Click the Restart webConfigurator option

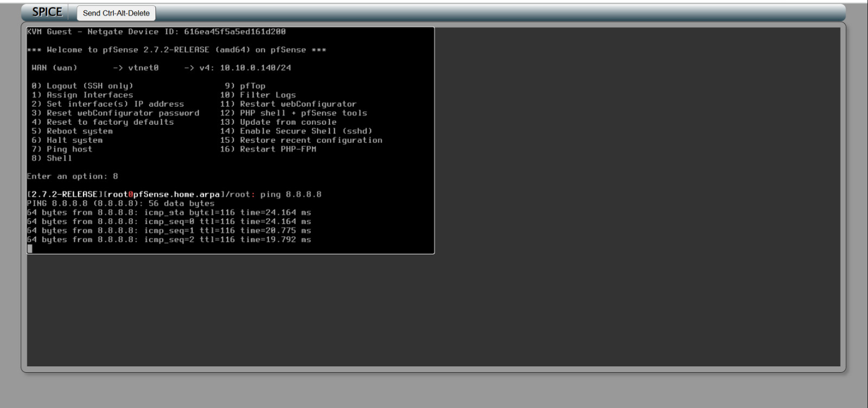[x=298, y=104]
